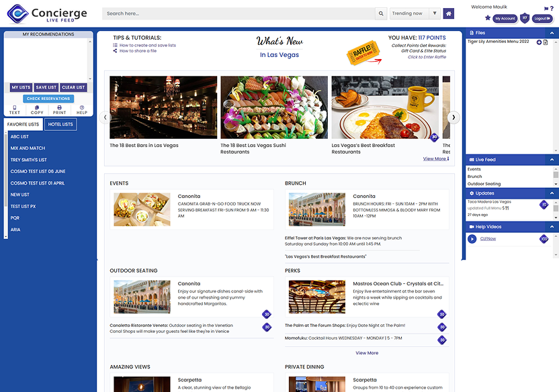Collapse the Updates panel

pyautogui.click(x=552, y=193)
